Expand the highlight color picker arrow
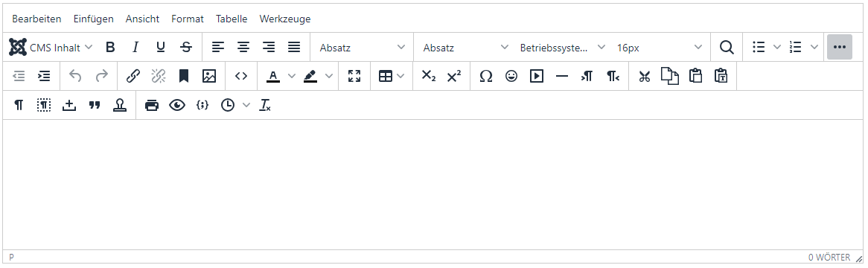 point(329,77)
